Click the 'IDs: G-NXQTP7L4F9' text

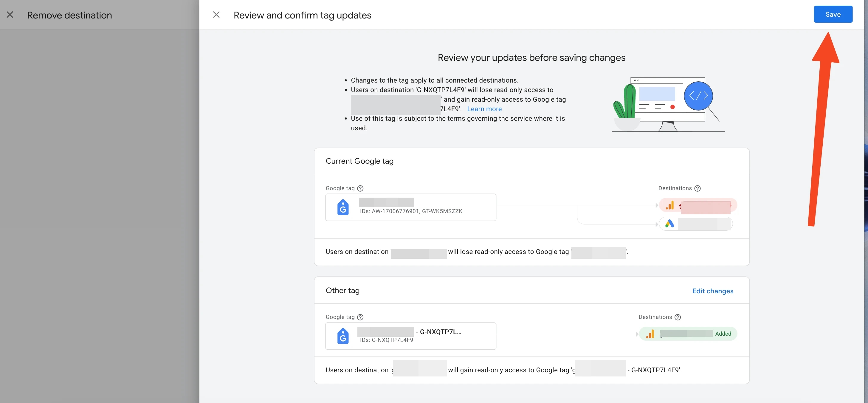click(386, 340)
